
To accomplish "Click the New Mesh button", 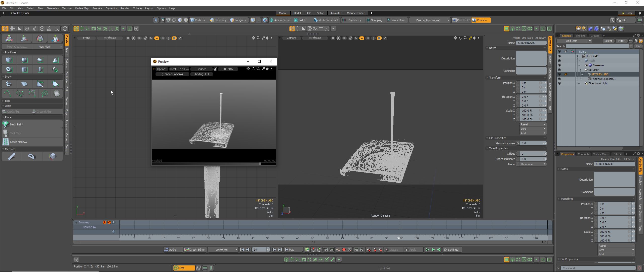I will click(45, 47).
